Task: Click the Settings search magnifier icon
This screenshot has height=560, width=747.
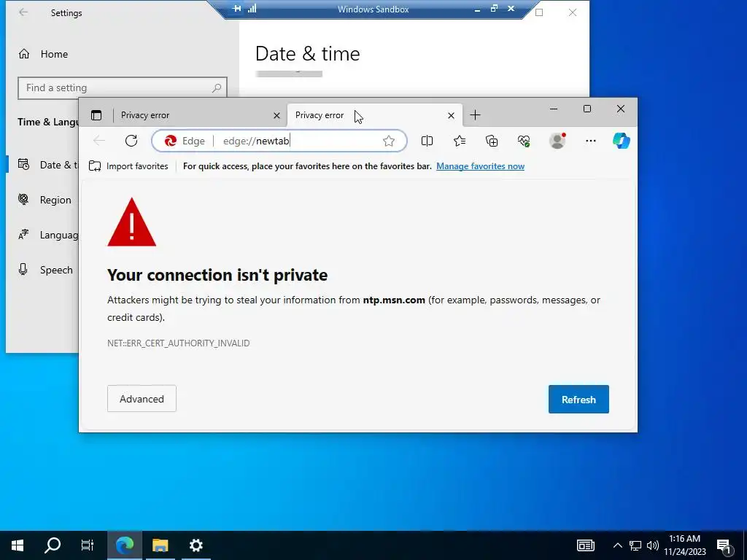Action: click(217, 88)
